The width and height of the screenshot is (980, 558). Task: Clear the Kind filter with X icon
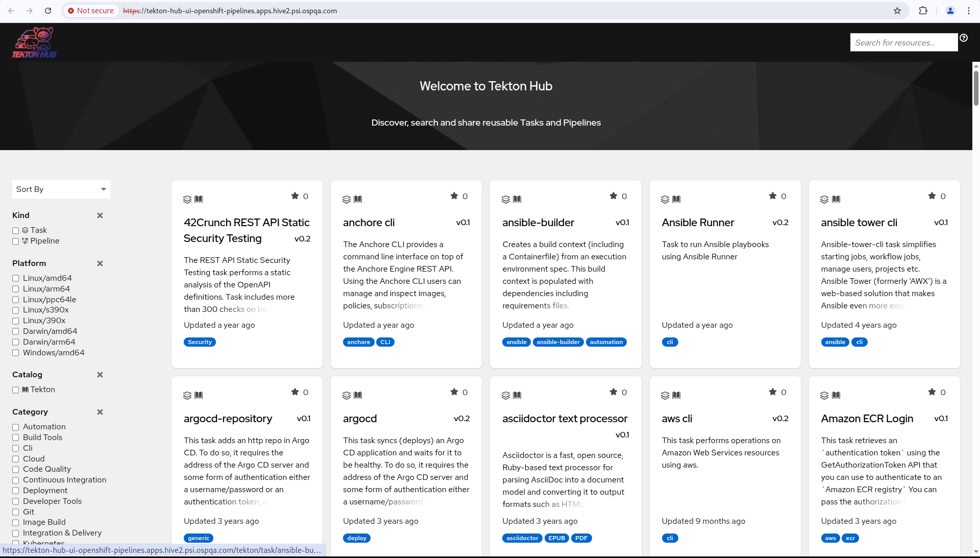click(100, 215)
